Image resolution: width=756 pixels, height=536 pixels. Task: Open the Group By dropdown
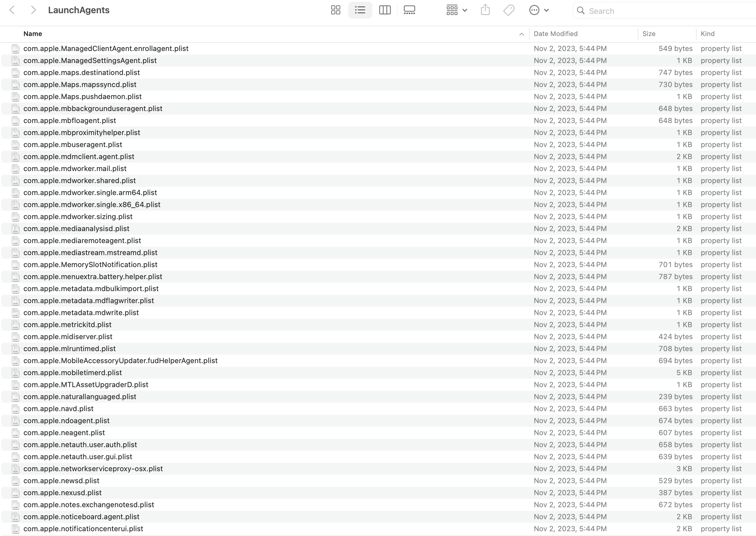click(456, 10)
